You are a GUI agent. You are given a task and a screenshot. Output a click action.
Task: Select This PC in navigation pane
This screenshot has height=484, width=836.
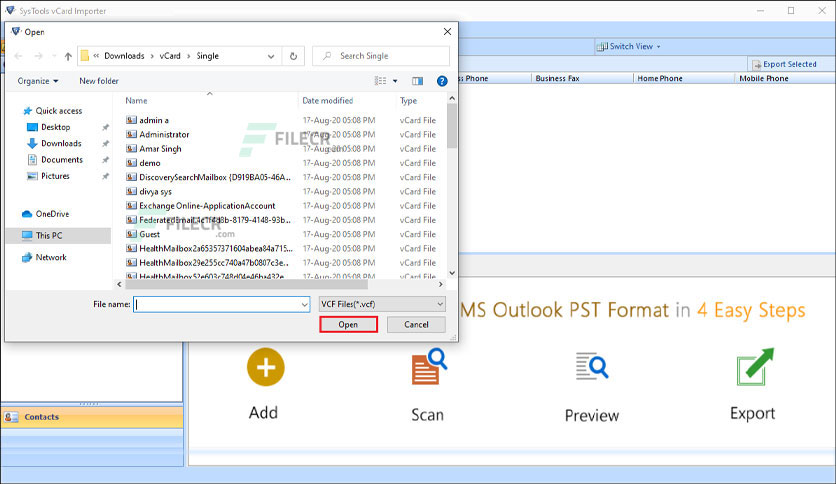click(58, 235)
